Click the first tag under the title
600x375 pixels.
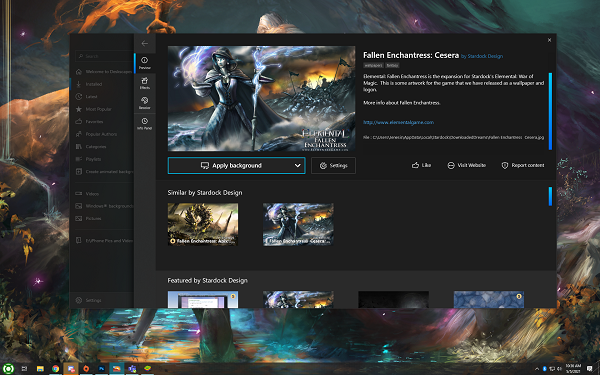(373, 65)
